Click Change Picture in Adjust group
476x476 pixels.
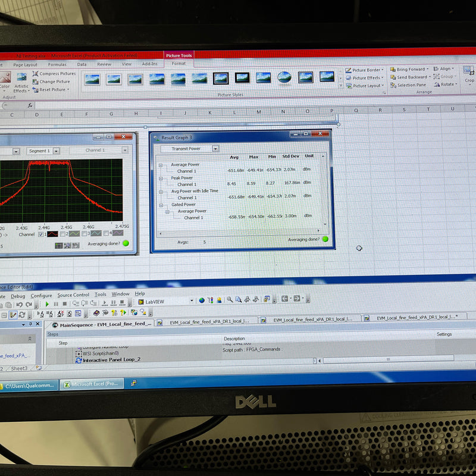point(51,82)
